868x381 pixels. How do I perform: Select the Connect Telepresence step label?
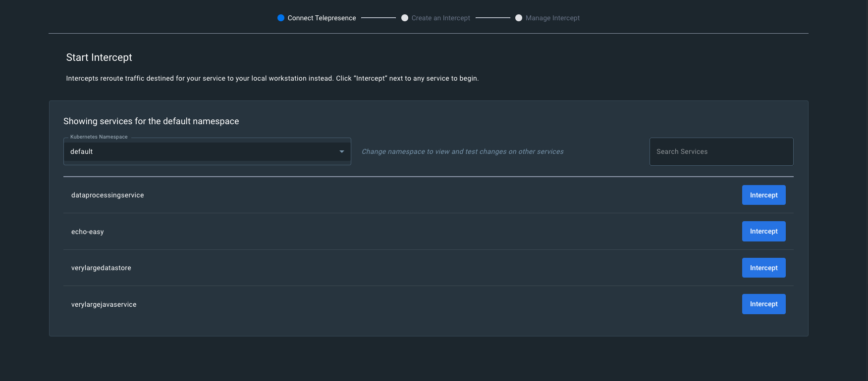coord(322,18)
